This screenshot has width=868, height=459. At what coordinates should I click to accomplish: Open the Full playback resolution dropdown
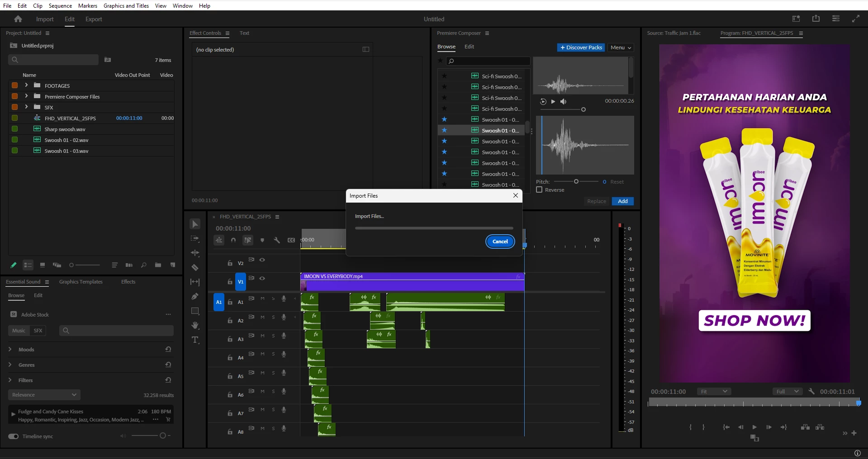pyautogui.click(x=787, y=392)
